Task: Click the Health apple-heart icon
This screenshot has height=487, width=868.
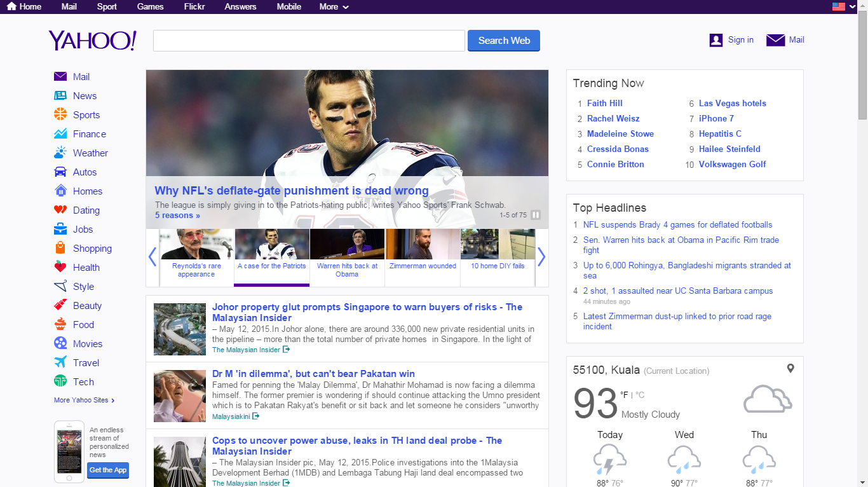Action: 60,267
